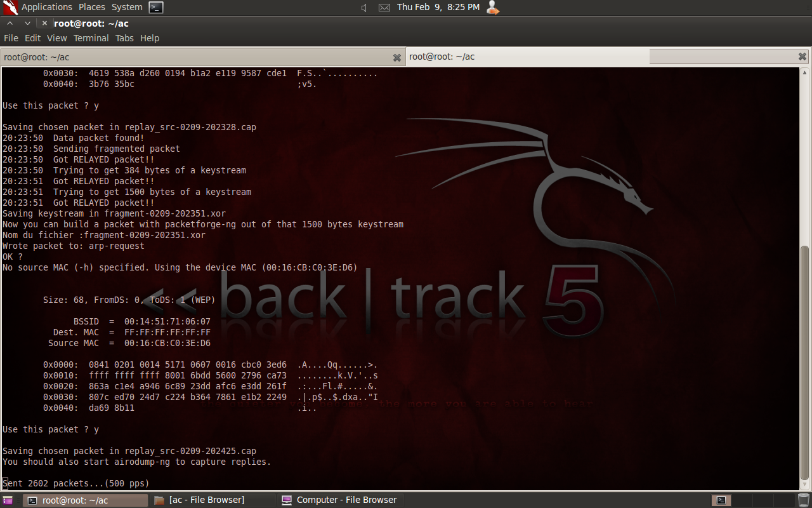Launch terminal from top panel icon
The height and width of the screenshot is (508, 812).
156,8
